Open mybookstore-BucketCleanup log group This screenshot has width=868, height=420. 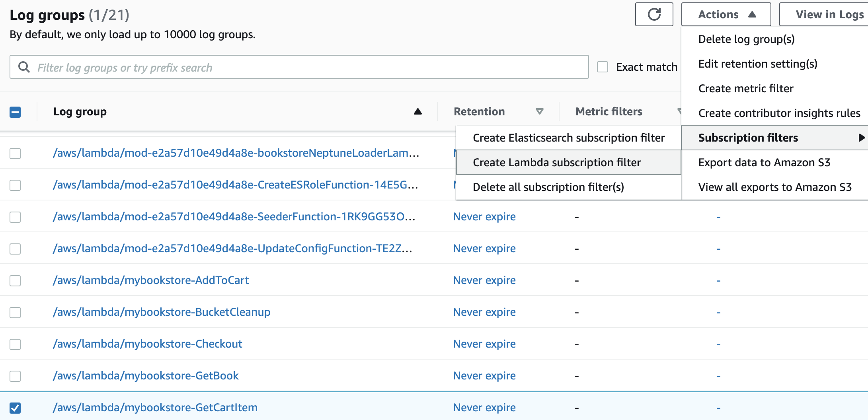click(x=162, y=312)
